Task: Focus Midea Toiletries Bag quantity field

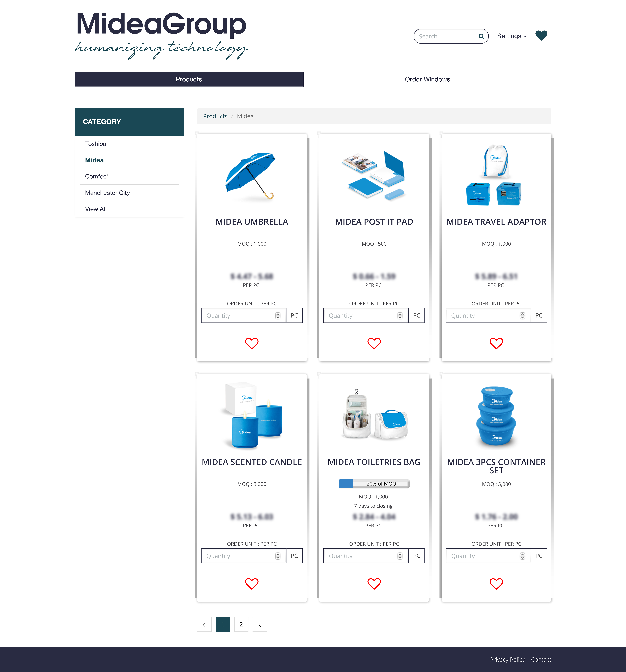Action: point(366,556)
